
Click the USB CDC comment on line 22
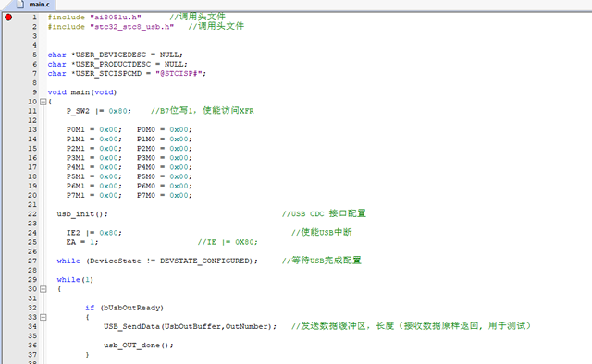(x=324, y=213)
